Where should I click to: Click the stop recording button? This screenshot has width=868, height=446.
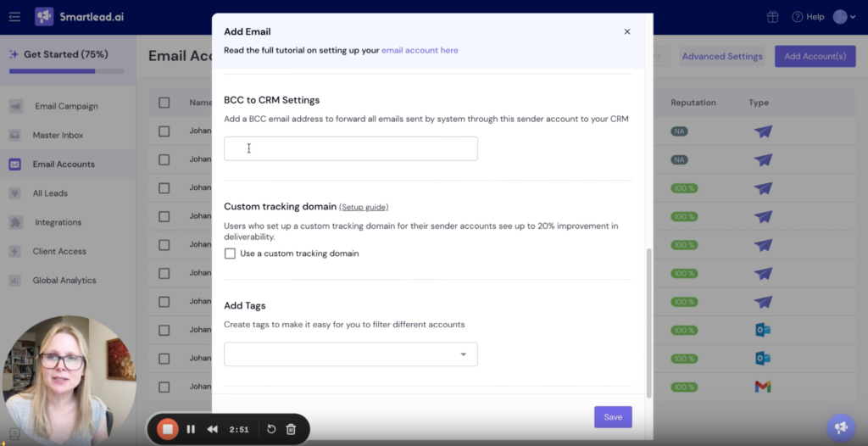[168, 429]
